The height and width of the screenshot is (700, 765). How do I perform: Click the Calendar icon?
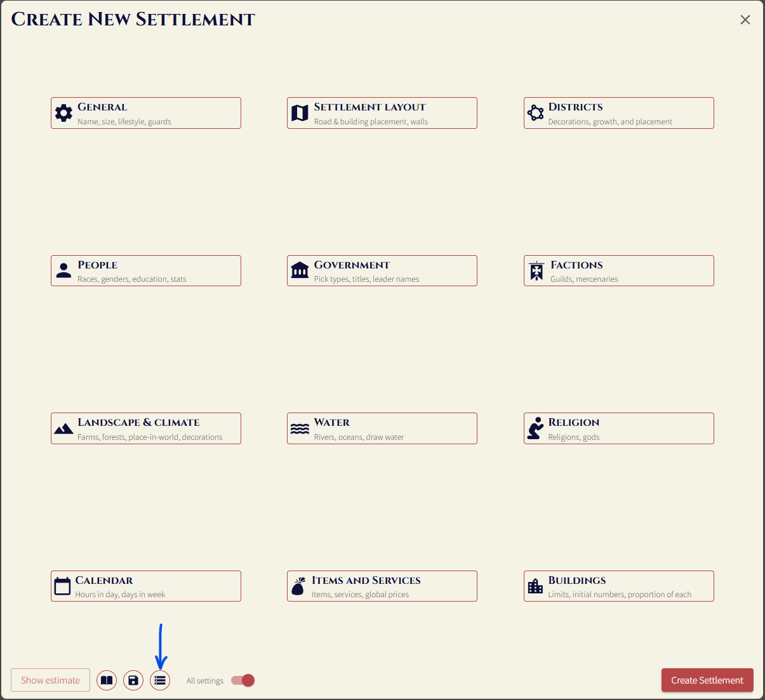(62, 586)
